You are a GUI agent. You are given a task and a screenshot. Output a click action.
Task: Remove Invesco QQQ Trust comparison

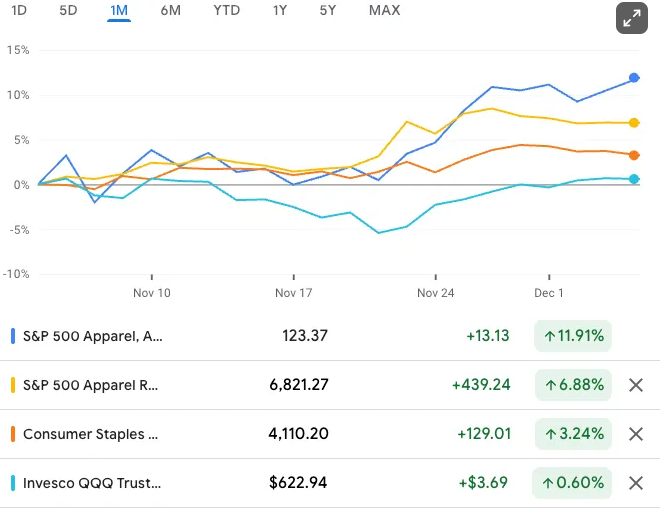635,483
